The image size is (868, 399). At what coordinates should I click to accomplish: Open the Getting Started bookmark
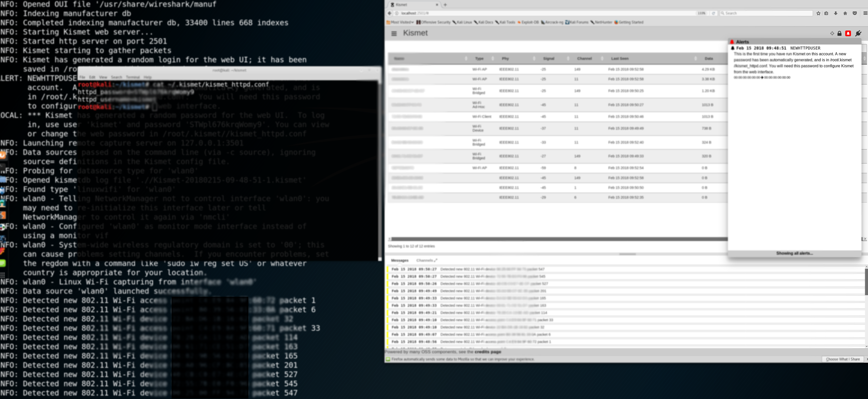[x=629, y=22]
